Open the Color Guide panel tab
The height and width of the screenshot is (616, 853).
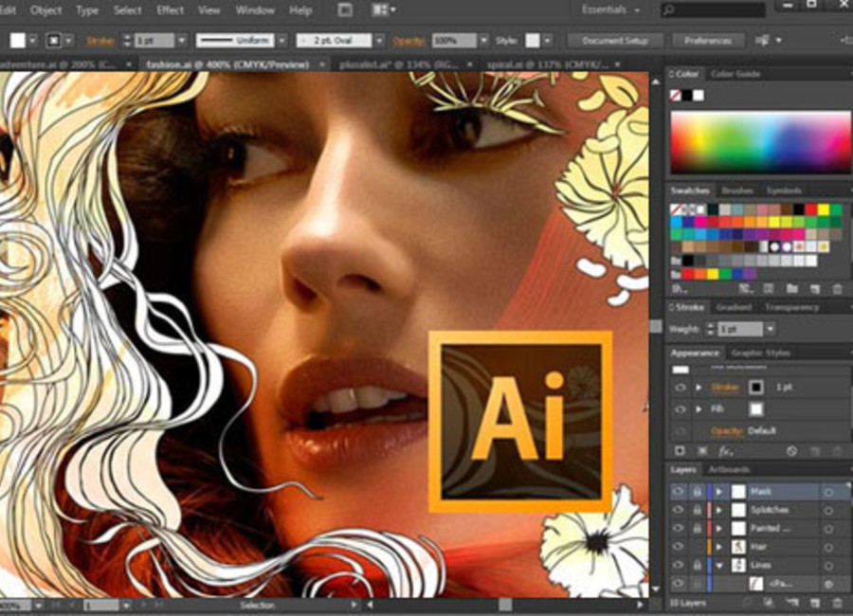point(735,74)
